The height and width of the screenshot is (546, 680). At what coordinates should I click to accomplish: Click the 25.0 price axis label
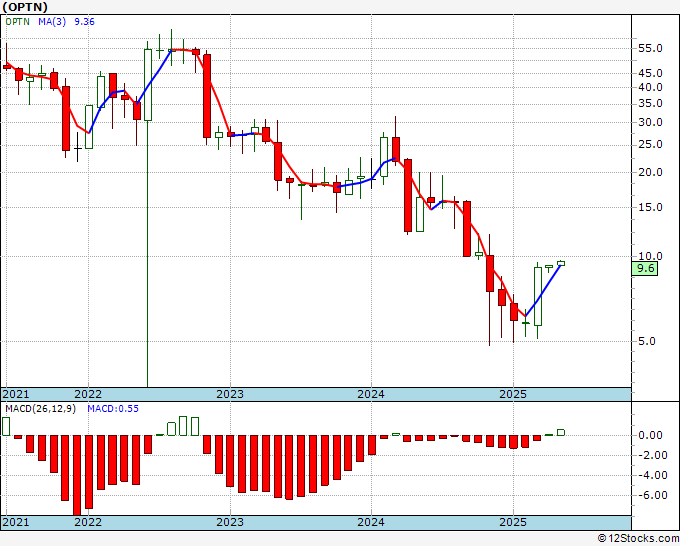pos(651,144)
